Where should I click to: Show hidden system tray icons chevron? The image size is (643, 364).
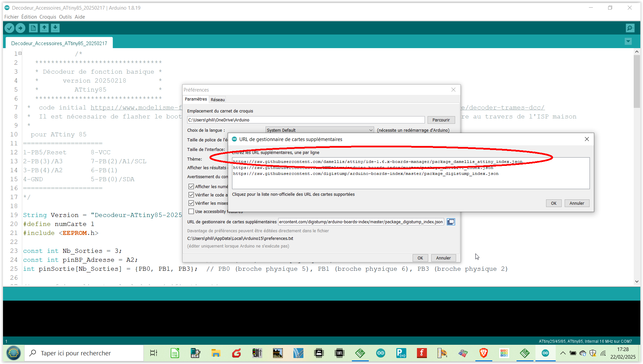pos(563,353)
